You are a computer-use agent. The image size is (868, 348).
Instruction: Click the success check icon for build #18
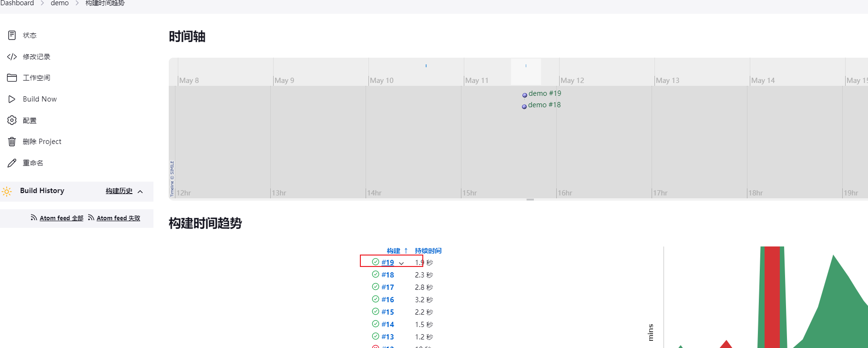point(376,275)
